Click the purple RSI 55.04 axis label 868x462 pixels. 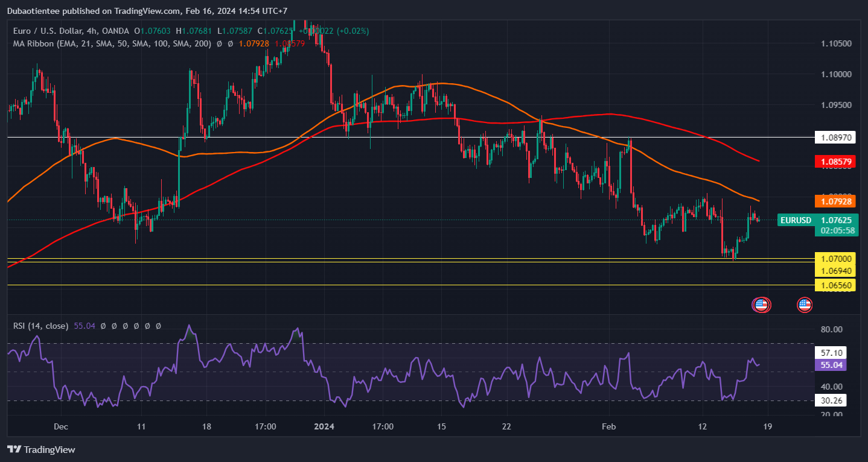tap(831, 365)
